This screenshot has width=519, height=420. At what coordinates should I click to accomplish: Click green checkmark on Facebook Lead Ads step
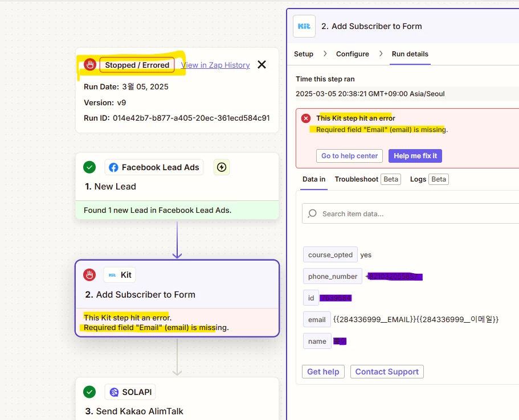tap(89, 167)
